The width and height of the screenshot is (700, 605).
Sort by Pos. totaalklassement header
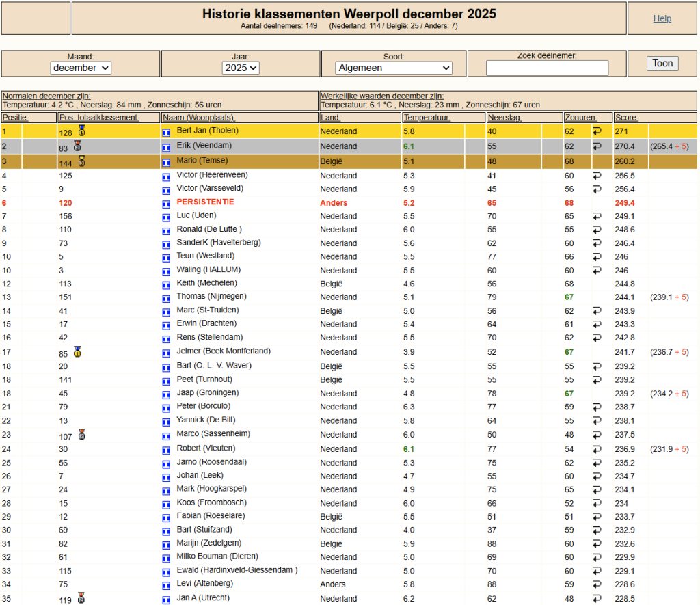click(99, 118)
